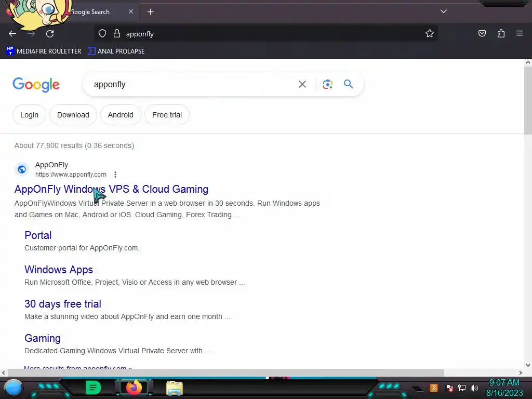532x399 pixels.
Task: Open the Start orb button
Action: pos(13,388)
